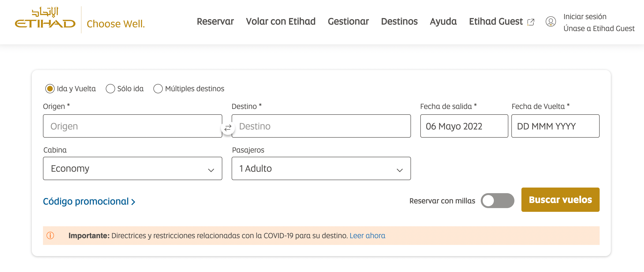Select Ida y Vuelta radio button
Image resolution: width=644 pixels, height=272 pixels.
(50, 89)
